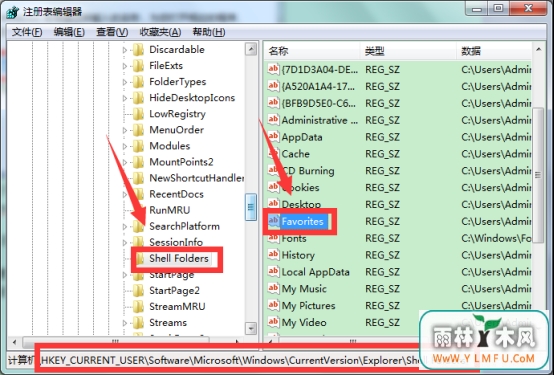The height and width of the screenshot is (375, 554).
Task: Open the 编辑(E) menu
Action: [x=69, y=32]
